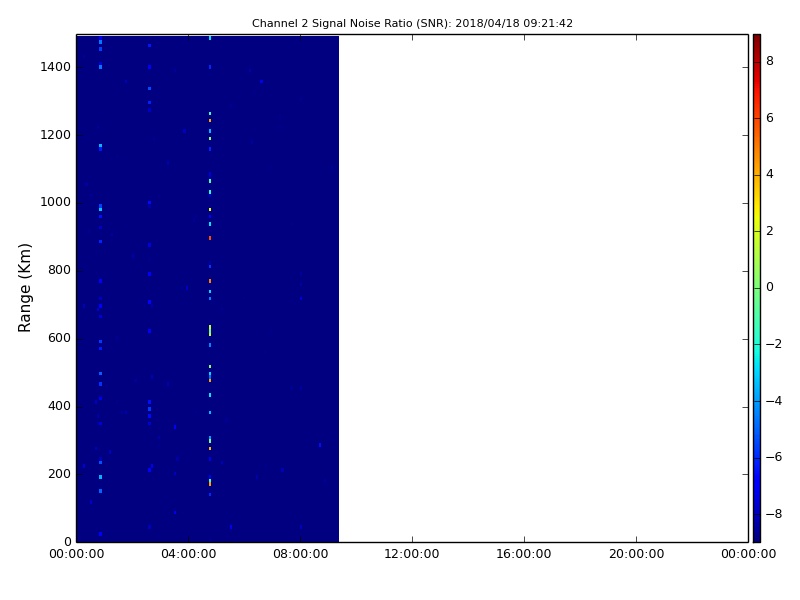800x600 pixels.
Task: Click the 04:00:00 time axis label
Action: [188, 554]
